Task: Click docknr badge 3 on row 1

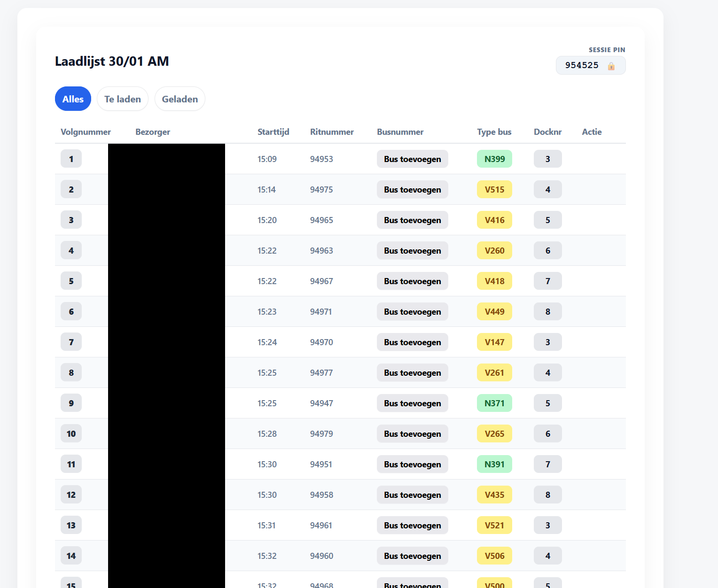Action: coord(547,159)
